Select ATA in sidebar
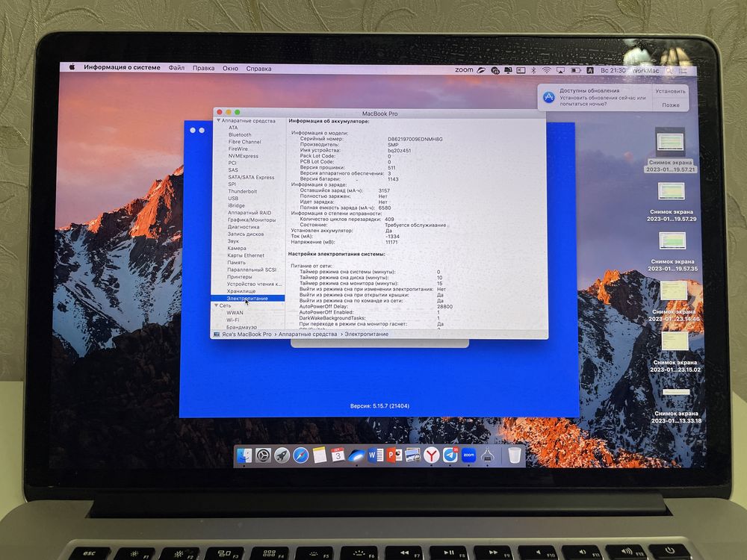Viewport: 747px width, 560px height. pyautogui.click(x=232, y=128)
